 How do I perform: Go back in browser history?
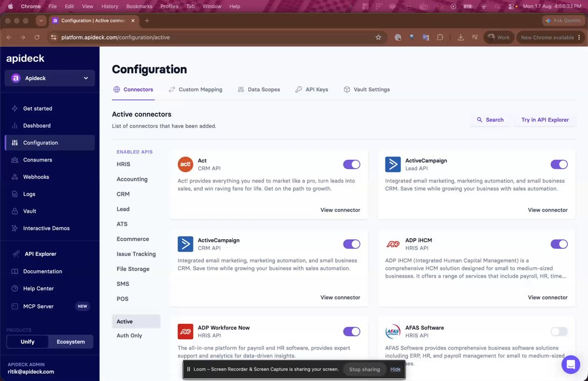pos(9,38)
